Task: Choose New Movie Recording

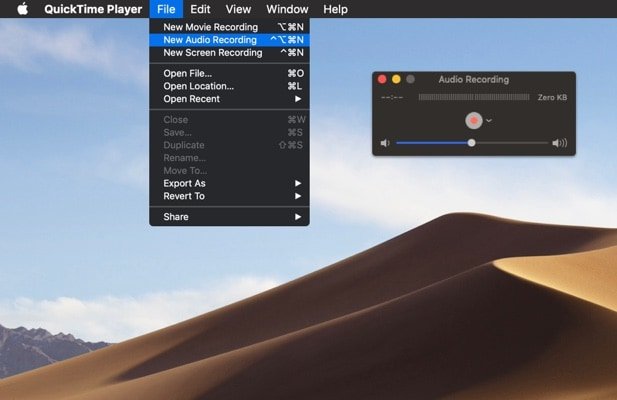Action: 229,27
